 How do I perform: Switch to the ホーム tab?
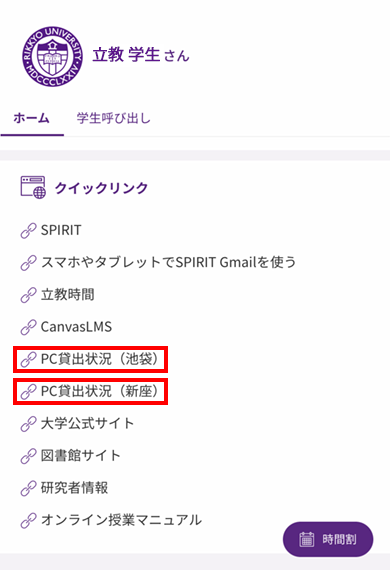[32, 119]
